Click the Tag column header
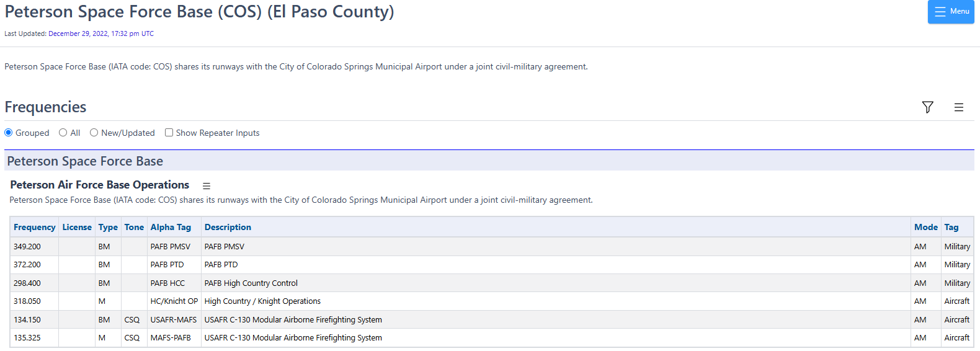This screenshot has width=980, height=351. pos(951,227)
